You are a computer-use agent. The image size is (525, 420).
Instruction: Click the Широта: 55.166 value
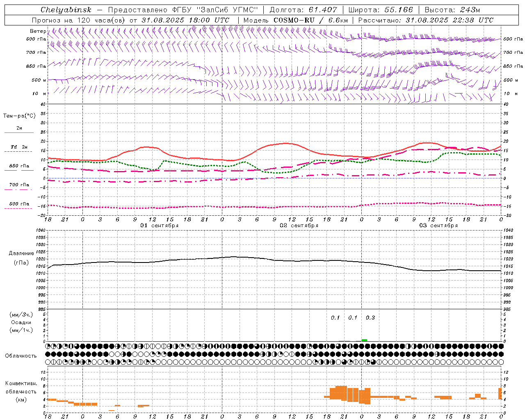(381, 10)
